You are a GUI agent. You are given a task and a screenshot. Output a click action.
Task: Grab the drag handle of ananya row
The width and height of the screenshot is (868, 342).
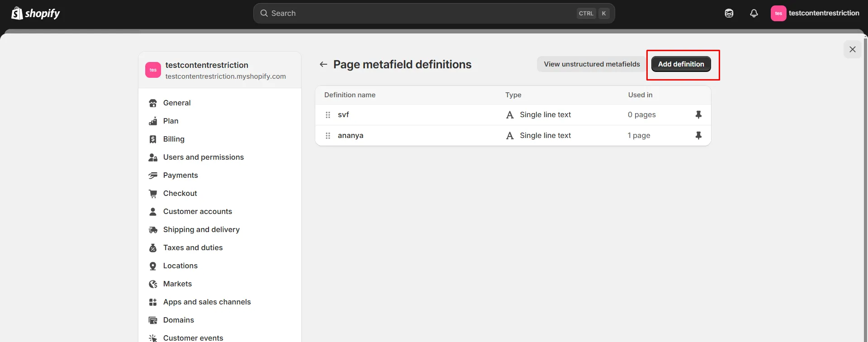[x=328, y=136]
